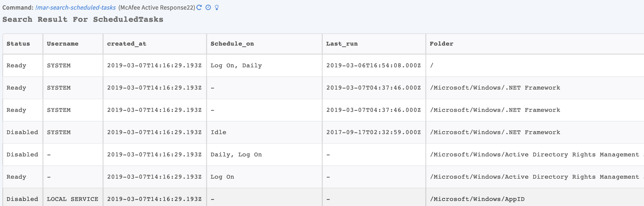Select the created_at column header
644x206 pixels.
127,44
